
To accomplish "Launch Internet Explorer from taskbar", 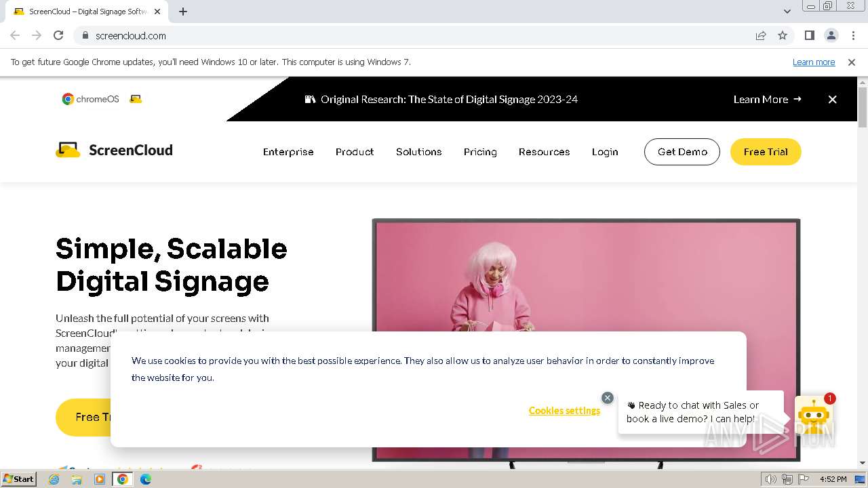I will (54, 479).
